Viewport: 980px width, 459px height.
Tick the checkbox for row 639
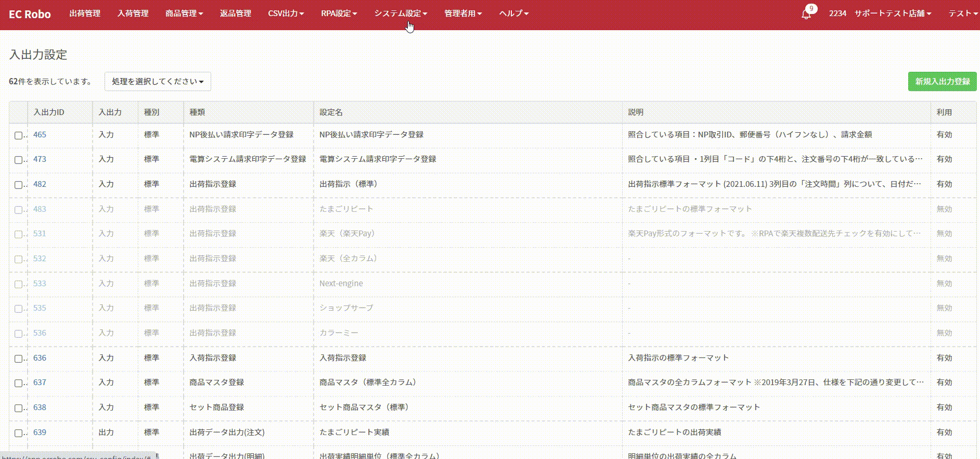pos(18,433)
